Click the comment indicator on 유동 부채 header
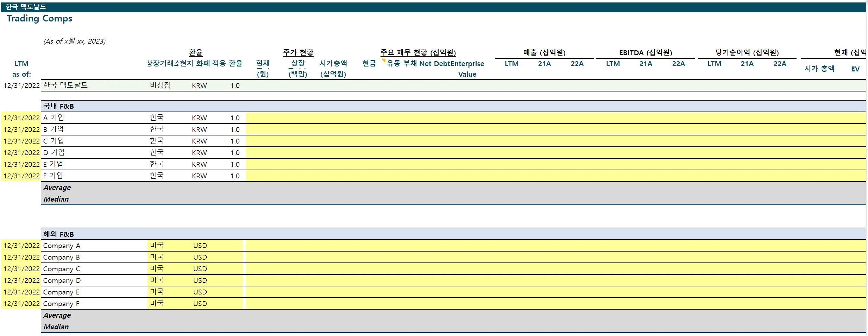The height and width of the screenshot is (336, 868). coord(384,61)
